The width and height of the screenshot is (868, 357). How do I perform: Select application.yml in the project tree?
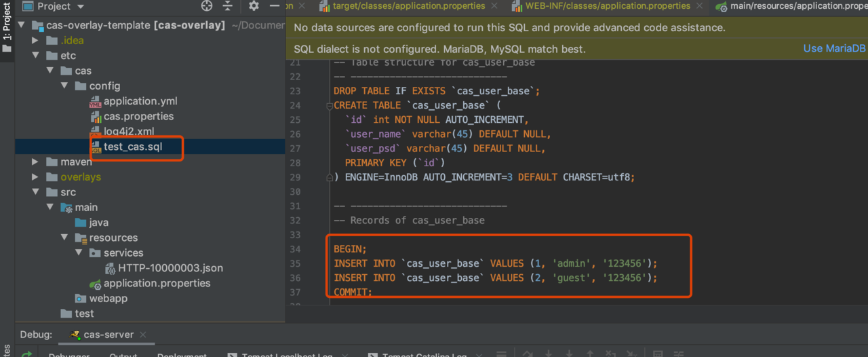point(140,101)
